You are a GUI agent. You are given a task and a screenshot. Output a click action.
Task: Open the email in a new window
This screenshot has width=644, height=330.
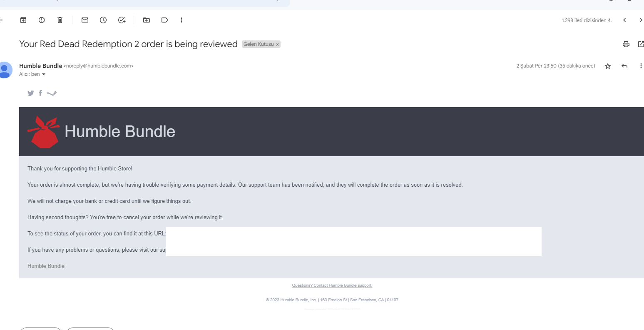tap(641, 44)
